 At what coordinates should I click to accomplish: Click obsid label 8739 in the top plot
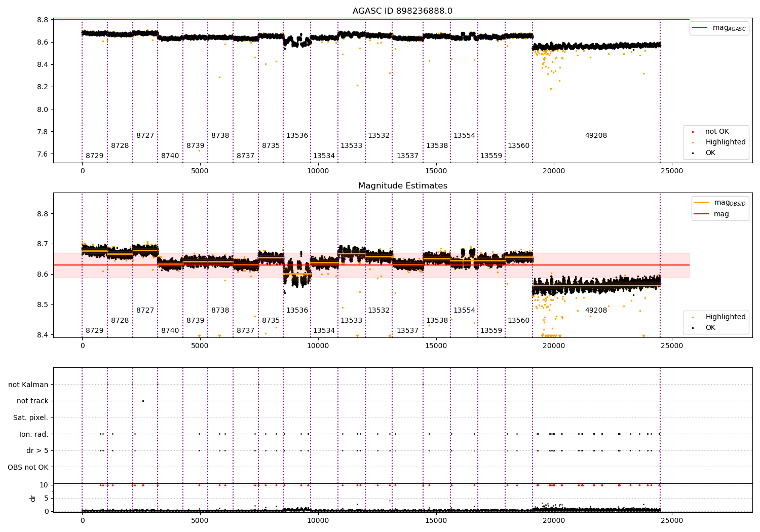tap(196, 146)
